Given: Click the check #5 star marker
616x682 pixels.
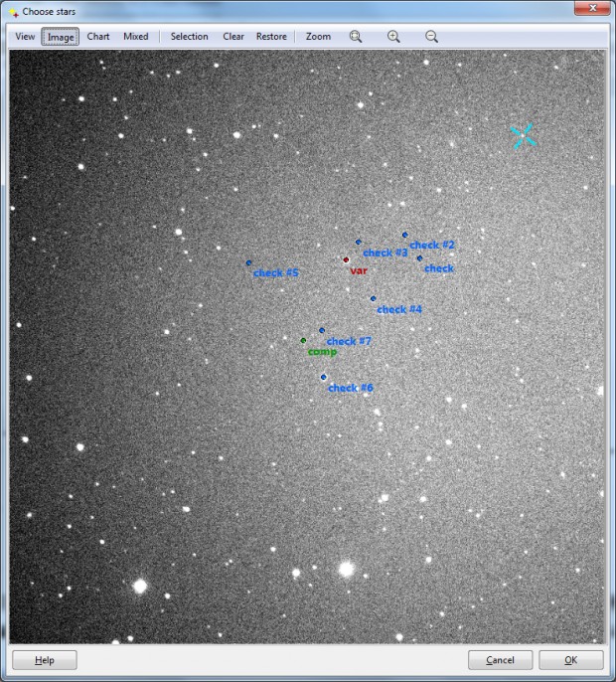Looking at the screenshot, I should click(x=248, y=262).
